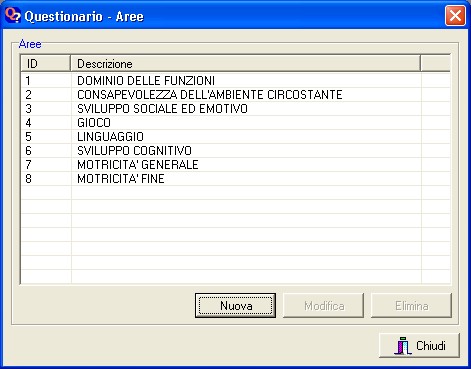Viewport: 471px width, 369px height.
Task: Select the MOTRICITA' GENERALE row
Action: pyautogui.click(x=235, y=165)
